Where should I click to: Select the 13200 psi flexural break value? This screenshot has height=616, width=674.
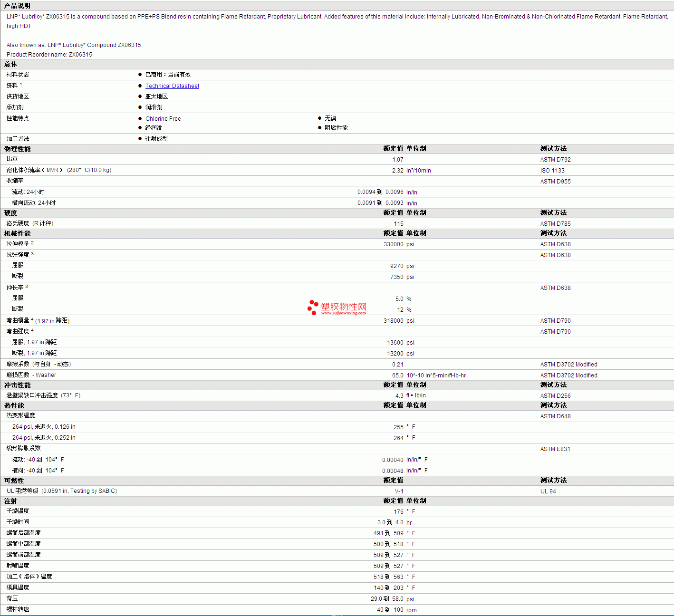coord(401,354)
